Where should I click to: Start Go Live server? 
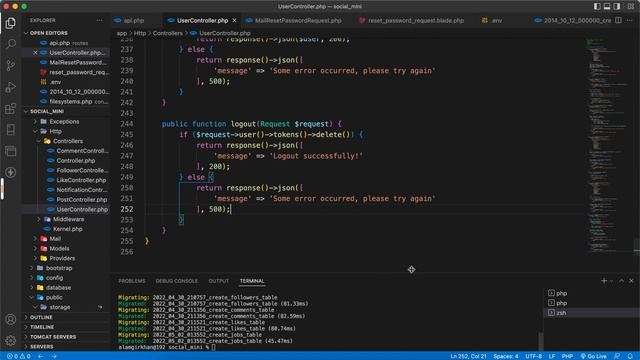tap(593, 356)
